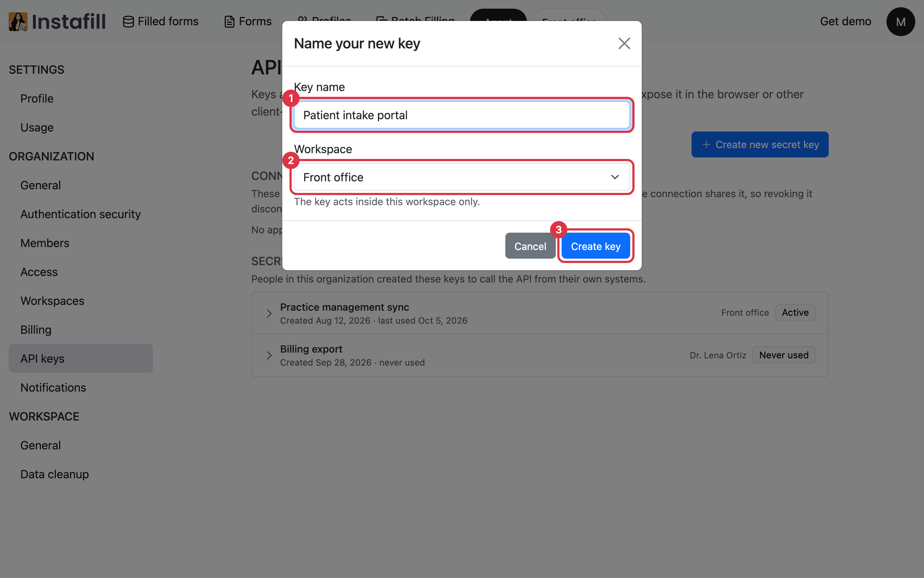Viewport: 924px width, 578px height.
Task: Click the dropdown chevron in Workspace select
Action: 615,177
